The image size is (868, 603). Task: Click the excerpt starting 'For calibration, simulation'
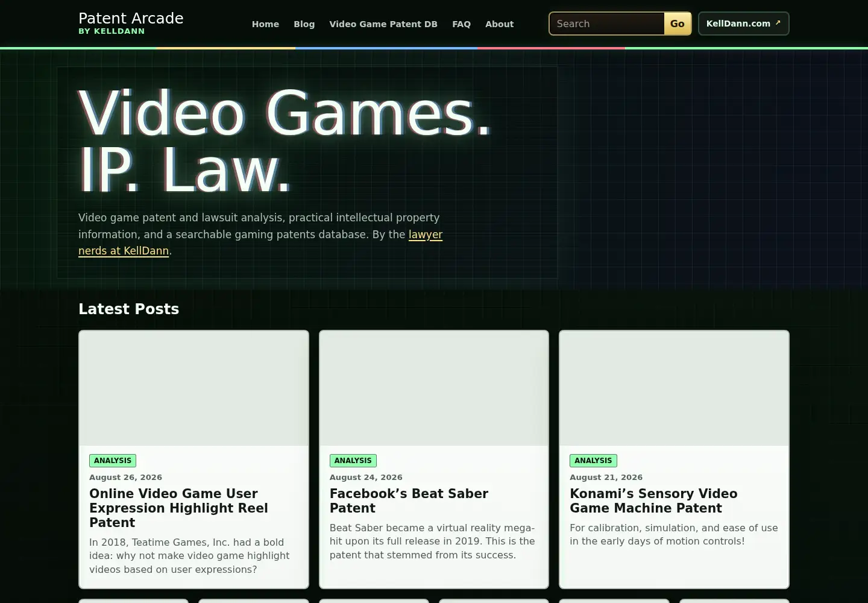(x=674, y=535)
